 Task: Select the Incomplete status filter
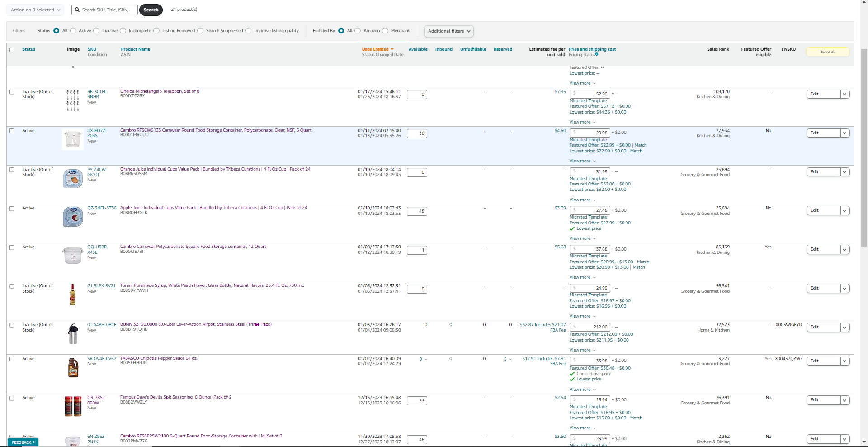(x=123, y=31)
